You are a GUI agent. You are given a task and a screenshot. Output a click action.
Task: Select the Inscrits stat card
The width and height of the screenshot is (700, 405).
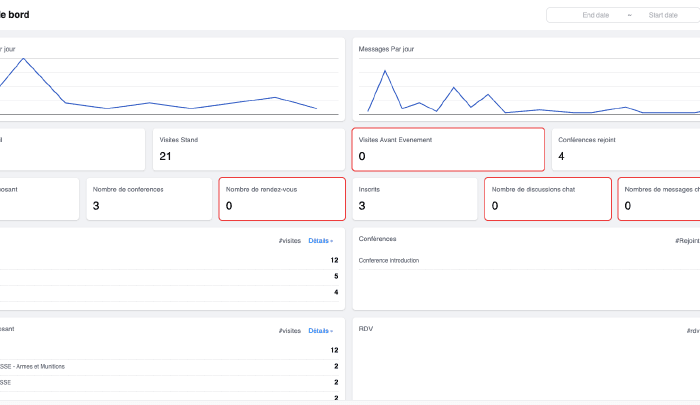414,198
